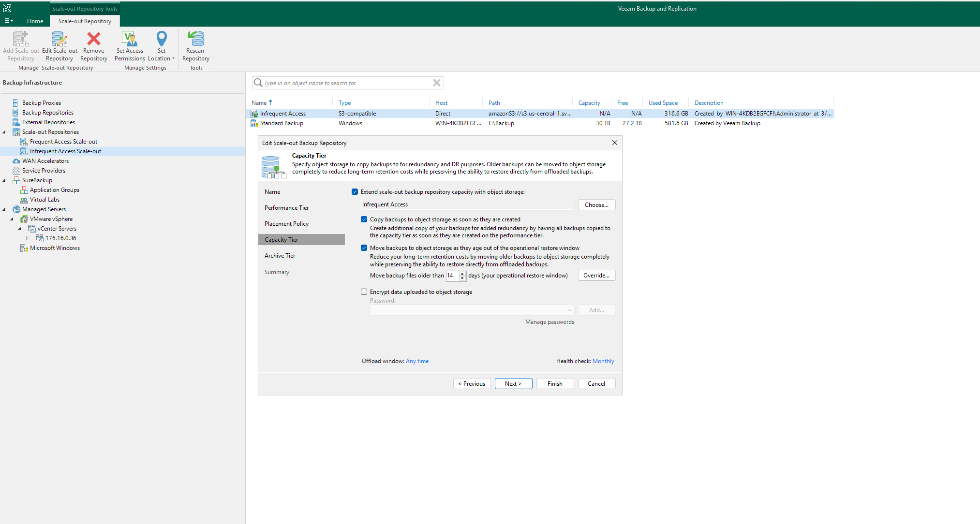Click the Add Scale-out Repository icon
This screenshot has width=980, height=524.
[21, 39]
